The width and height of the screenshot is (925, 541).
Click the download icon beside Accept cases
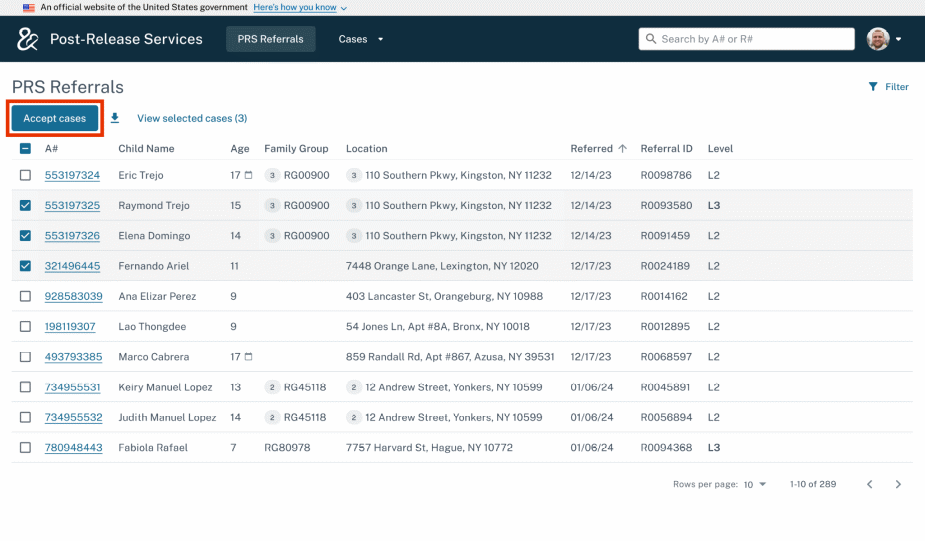(x=115, y=118)
